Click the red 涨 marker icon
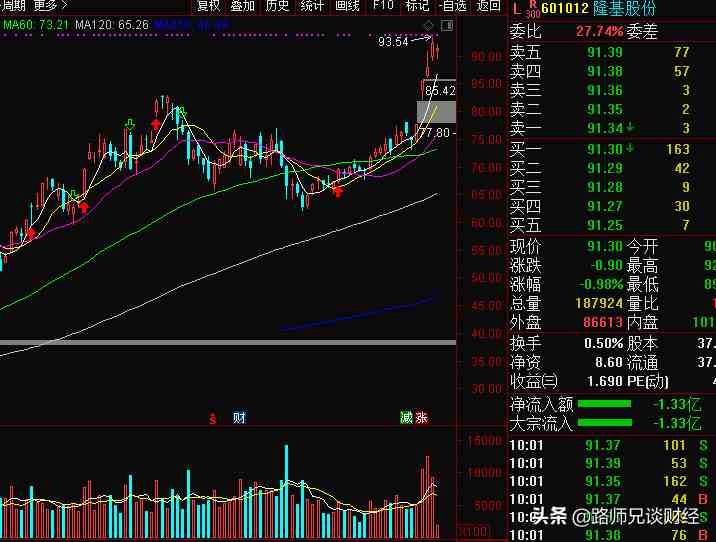716x542 pixels. point(421,417)
